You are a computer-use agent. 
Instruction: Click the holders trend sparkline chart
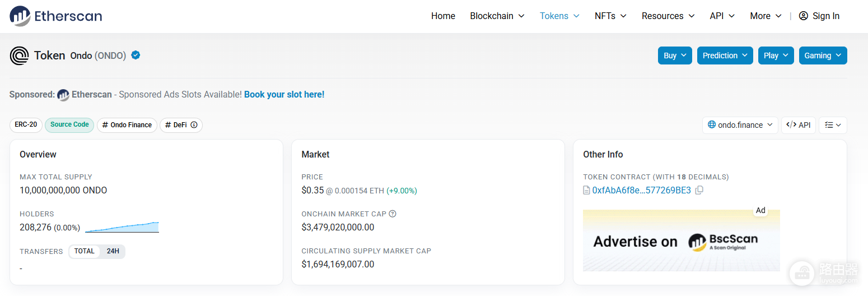[x=122, y=227]
